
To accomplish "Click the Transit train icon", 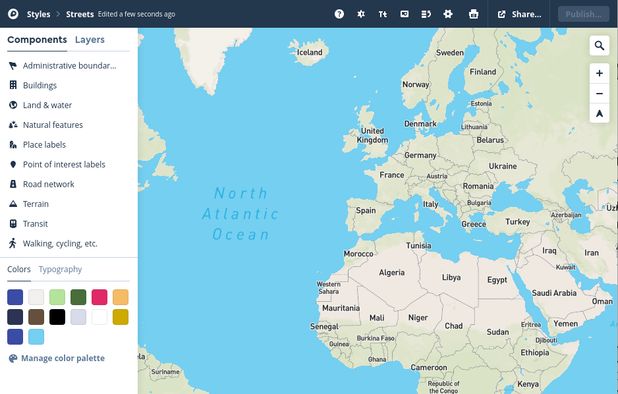I will [13, 223].
